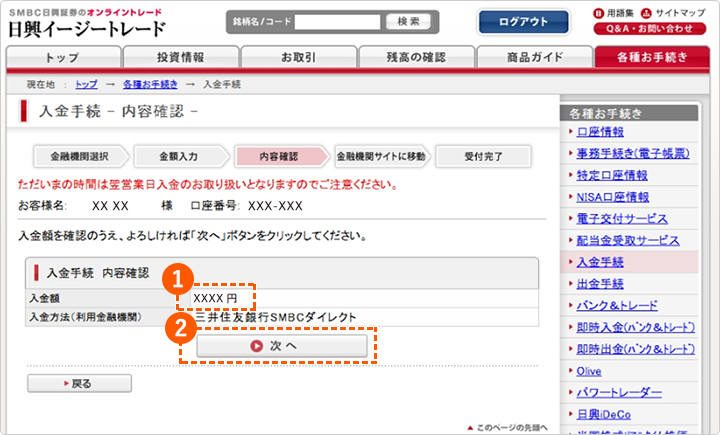Open 出金手続 sidebar link
Image resolution: width=720 pixels, height=435 pixels.
[600, 284]
